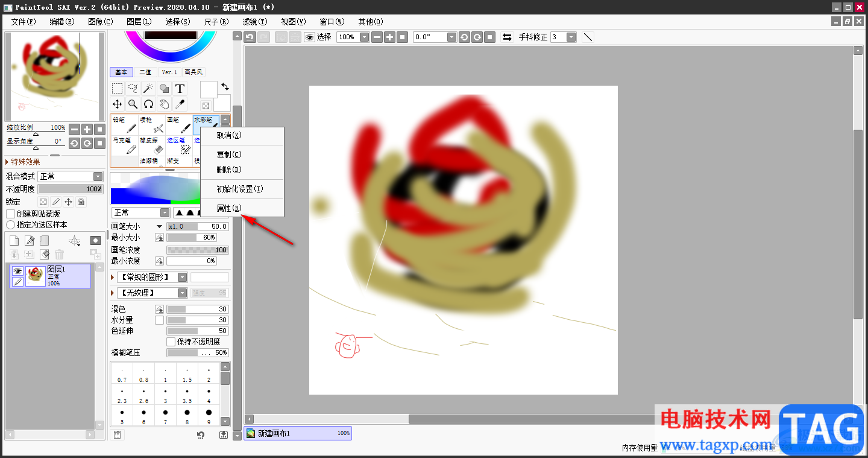The width and height of the screenshot is (868, 458).
Task: Select the Rotate view tool
Action: [149, 104]
